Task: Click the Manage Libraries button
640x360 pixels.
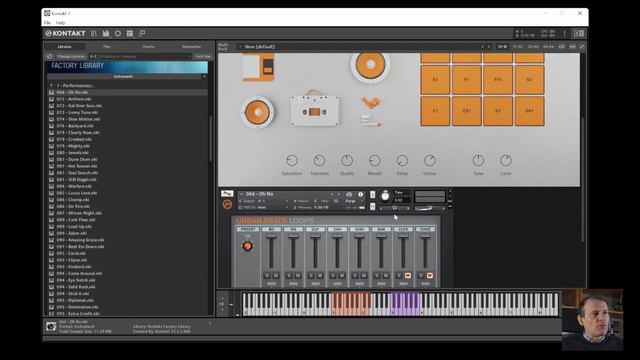Action: coord(71,56)
